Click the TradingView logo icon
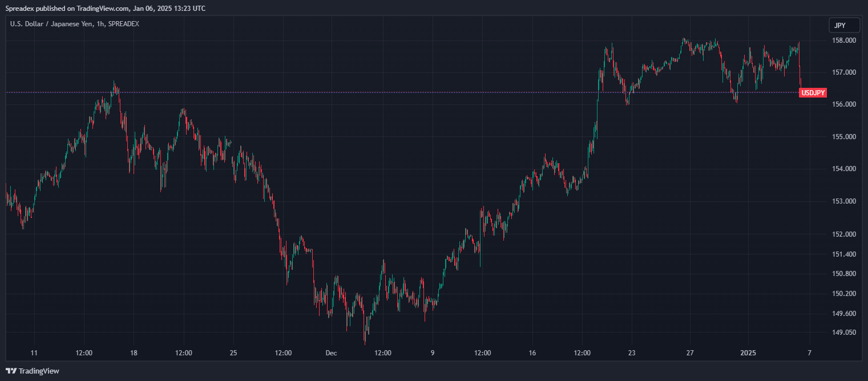 pyautogui.click(x=11, y=371)
